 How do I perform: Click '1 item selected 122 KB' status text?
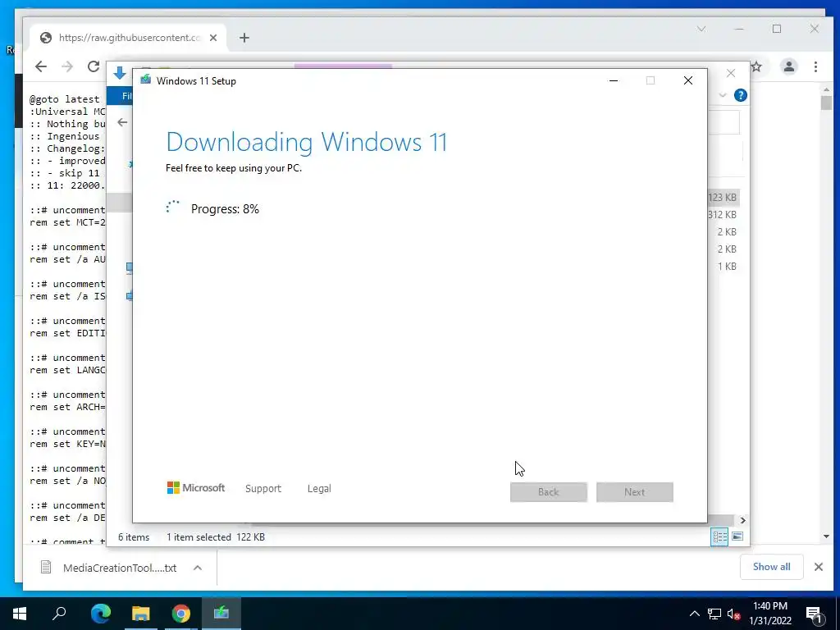(x=216, y=536)
